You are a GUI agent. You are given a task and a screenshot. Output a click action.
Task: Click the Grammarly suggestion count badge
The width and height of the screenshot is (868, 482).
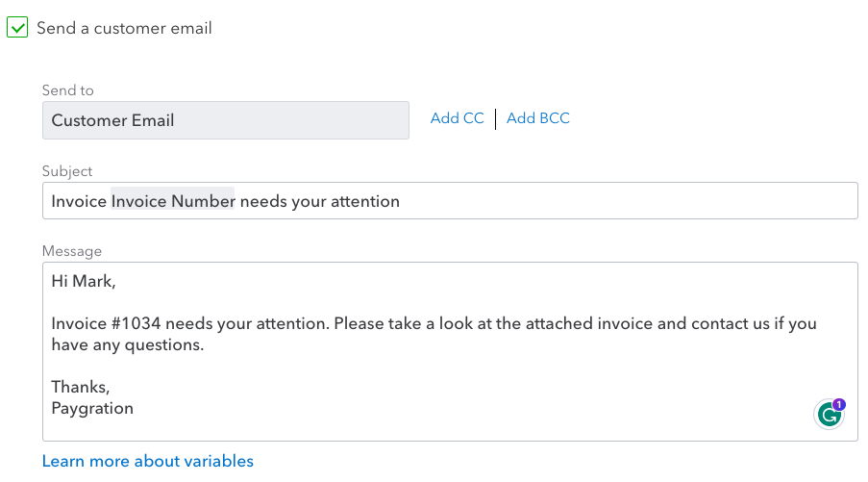[839, 404]
